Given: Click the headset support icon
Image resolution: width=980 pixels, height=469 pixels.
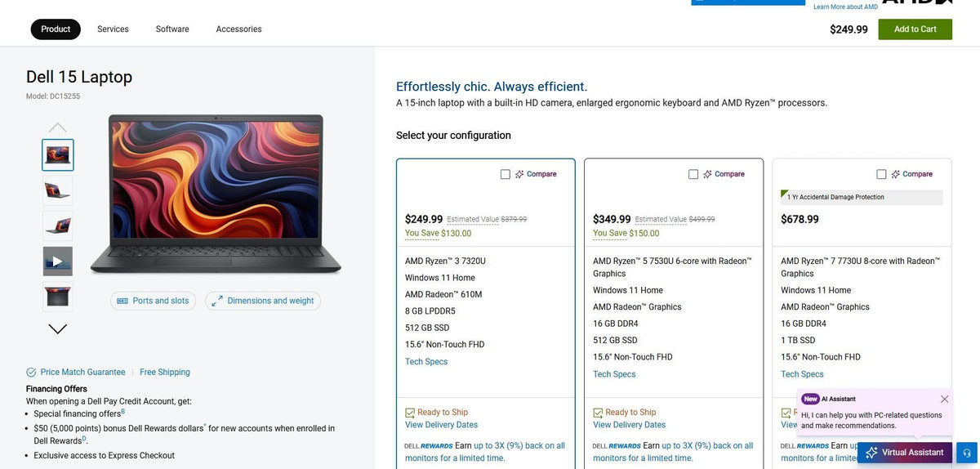Looking at the screenshot, I should pos(966,453).
